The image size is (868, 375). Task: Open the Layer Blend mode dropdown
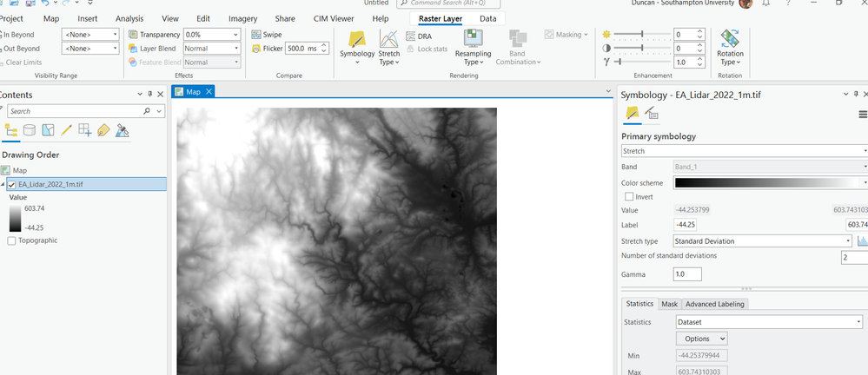[x=236, y=49]
